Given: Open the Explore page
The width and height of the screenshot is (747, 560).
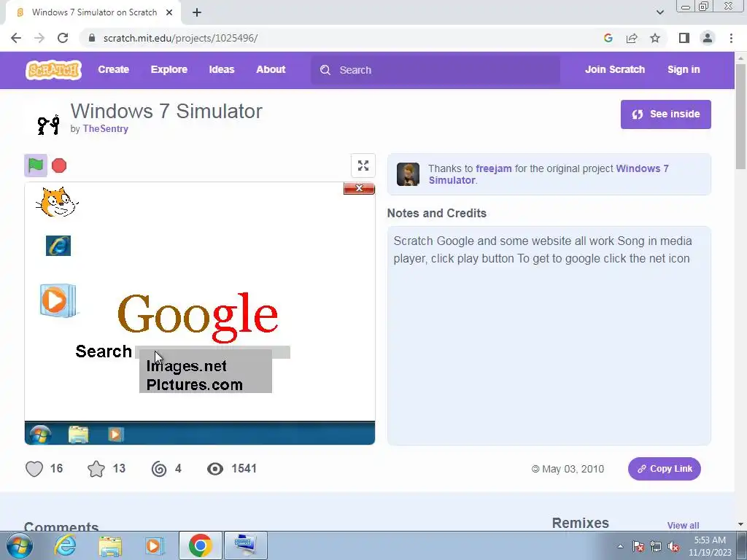Looking at the screenshot, I should point(169,69).
